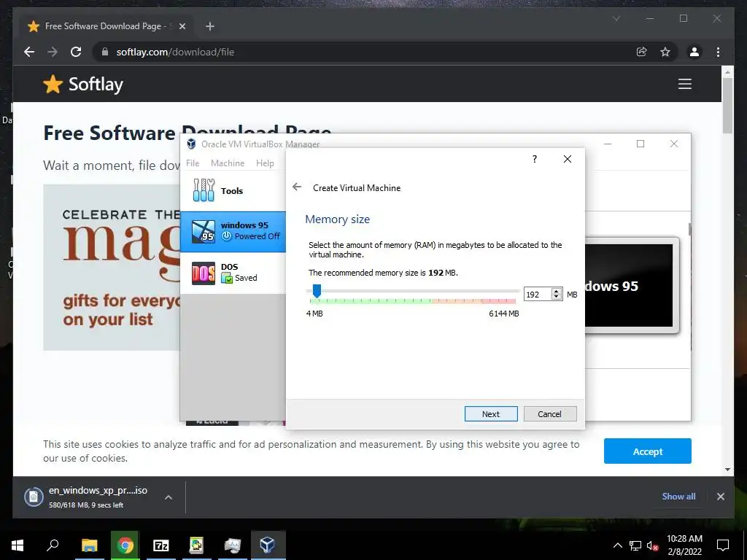Click the back arrow in Create Virtual Machine dialog

(x=297, y=187)
